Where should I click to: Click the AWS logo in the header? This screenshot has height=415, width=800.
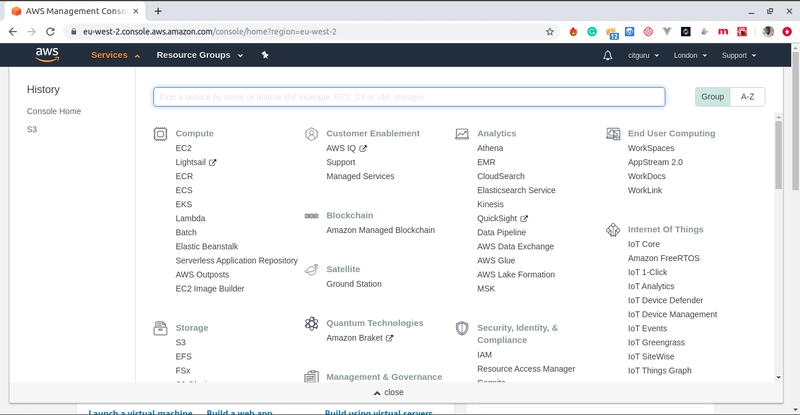click(x=47, y=55)
